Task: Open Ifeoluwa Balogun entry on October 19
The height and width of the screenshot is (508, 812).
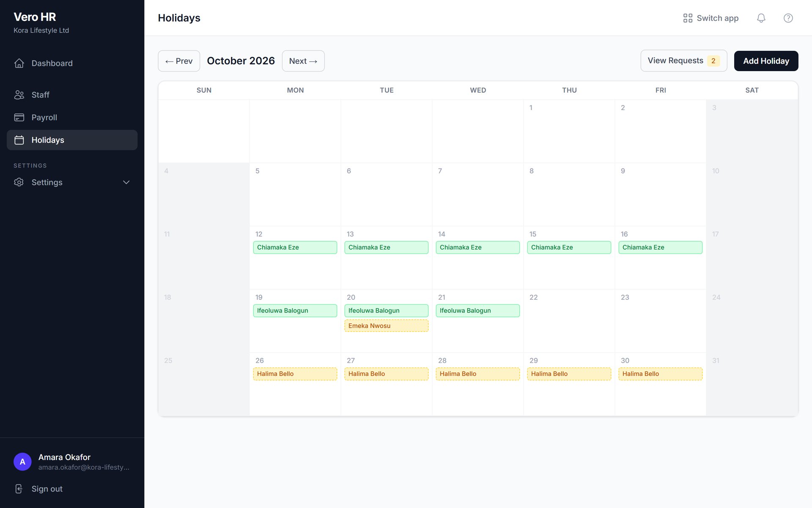Action: (x=295, y=311)
